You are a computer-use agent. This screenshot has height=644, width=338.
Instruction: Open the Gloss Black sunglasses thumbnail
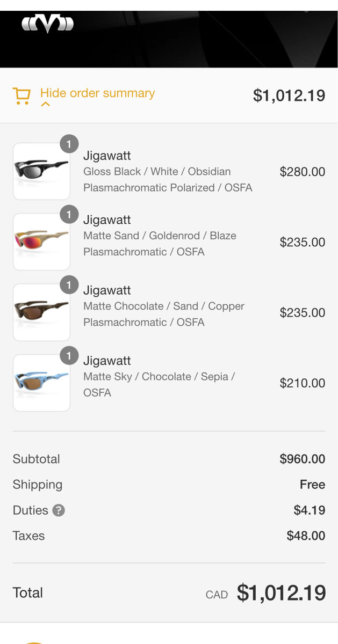(41, 171)
